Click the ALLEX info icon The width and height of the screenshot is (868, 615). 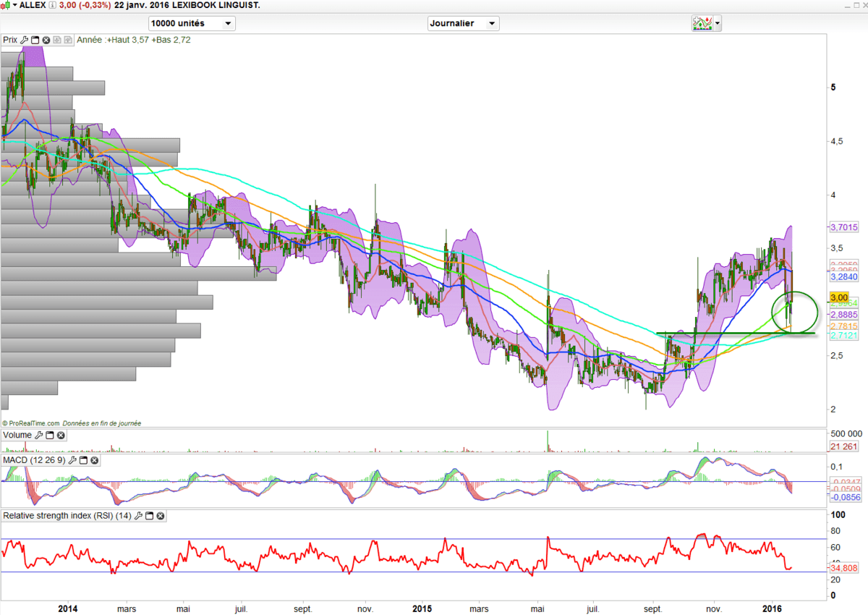pos(52,5)
